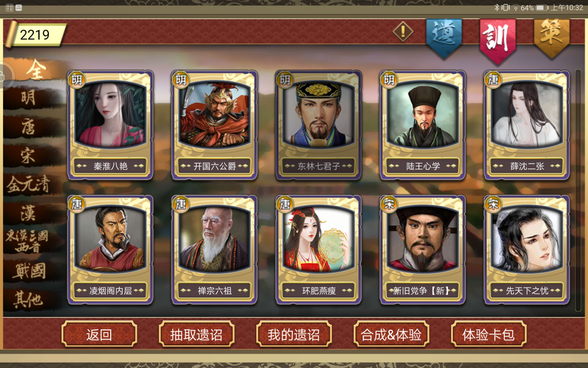Tap the floating assistive icon on the left edge
The width and height of the screenshot is (588, 368).
coord(6,76)
